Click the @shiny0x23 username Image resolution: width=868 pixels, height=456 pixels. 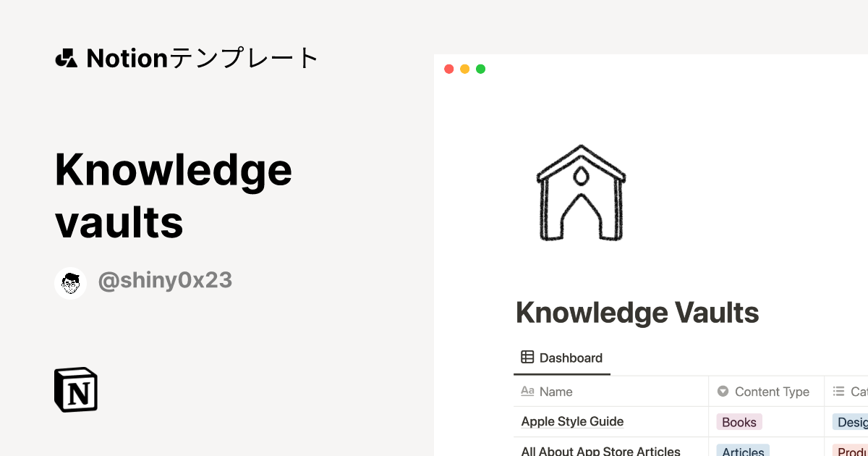165,280
